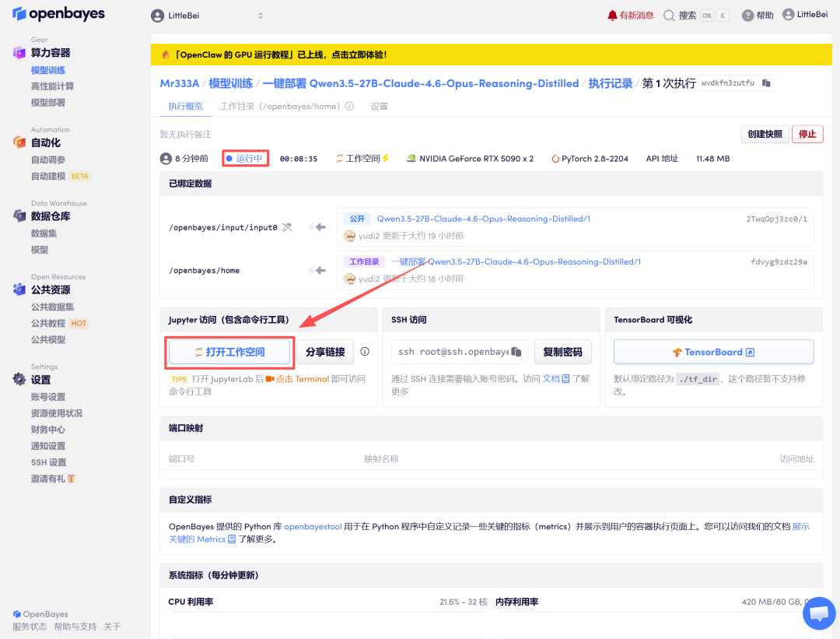Open Qwen3.5-27B-Claude-4.6-Opus-Reasoning-Distilled/1 public dataset link
The image size is (840, 639).
pos(483,219)
